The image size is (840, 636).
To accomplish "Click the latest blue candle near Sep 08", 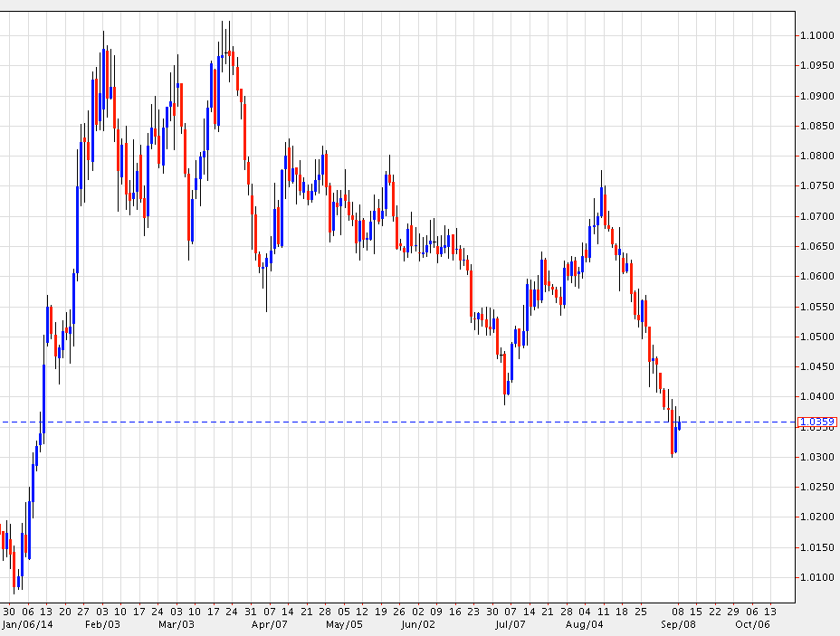I will (679, 425).
